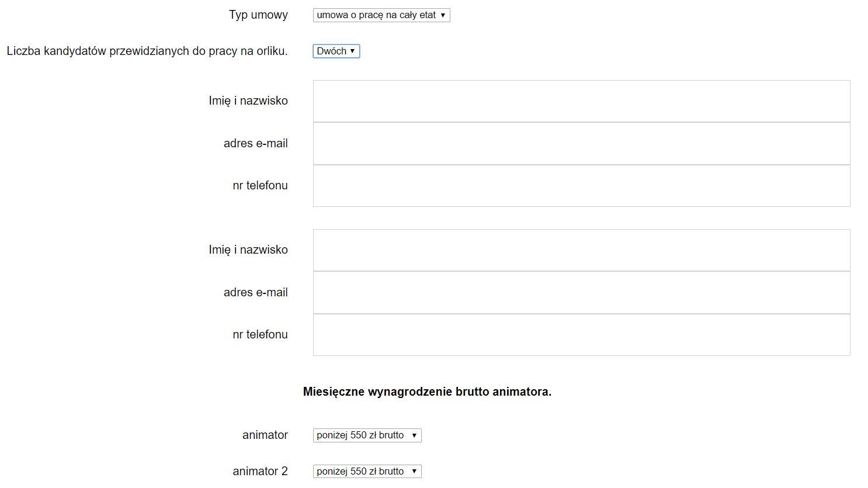Focus first candidate's Imię i nazwisko field
The height and width of the screenshot is (488, 868).
click(581, 101)
